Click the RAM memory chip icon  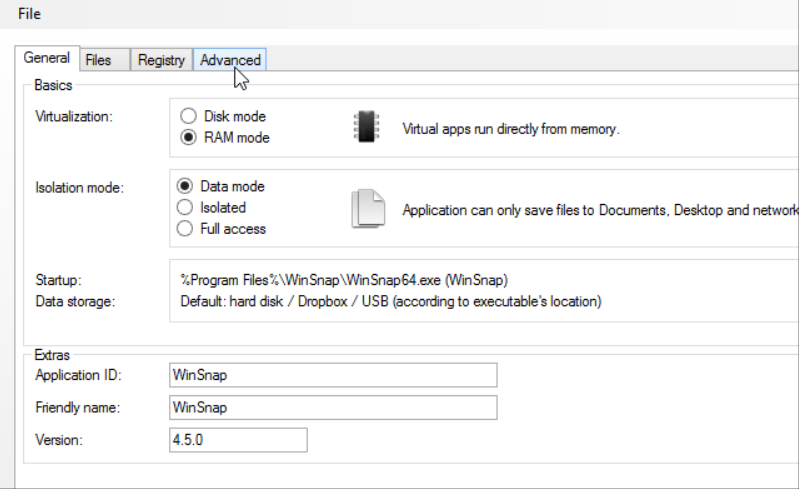tap(366, 127)
